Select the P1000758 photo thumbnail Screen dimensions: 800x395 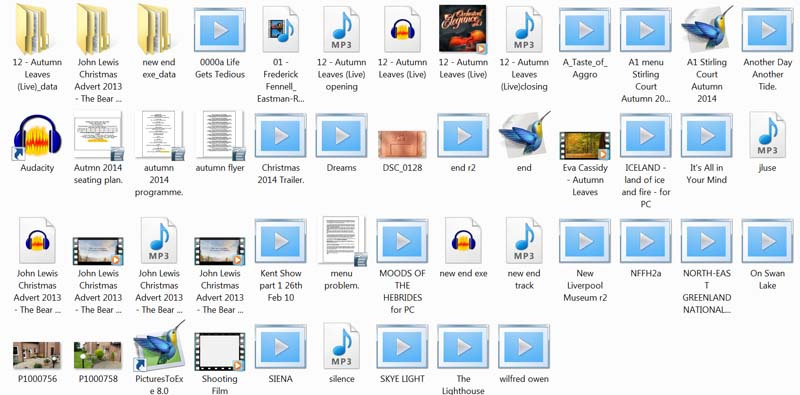pyautogui.click(x=97, y=355)
